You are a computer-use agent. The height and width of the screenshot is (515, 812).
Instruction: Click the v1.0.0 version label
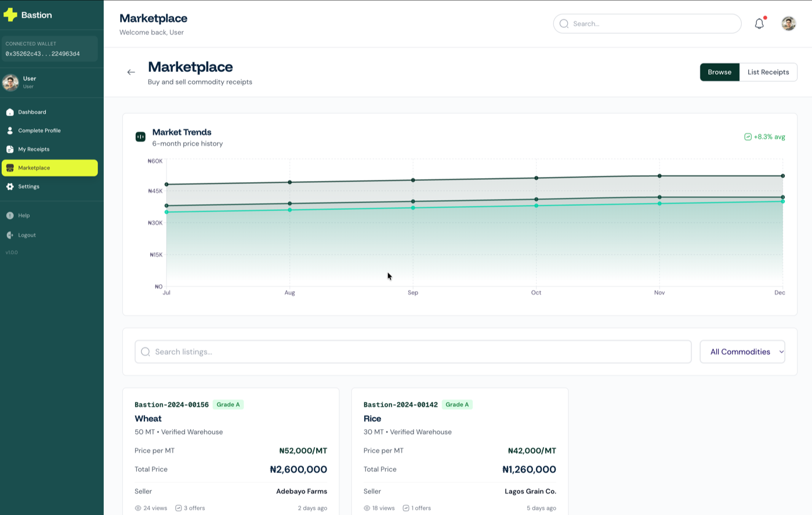point(12,252)
